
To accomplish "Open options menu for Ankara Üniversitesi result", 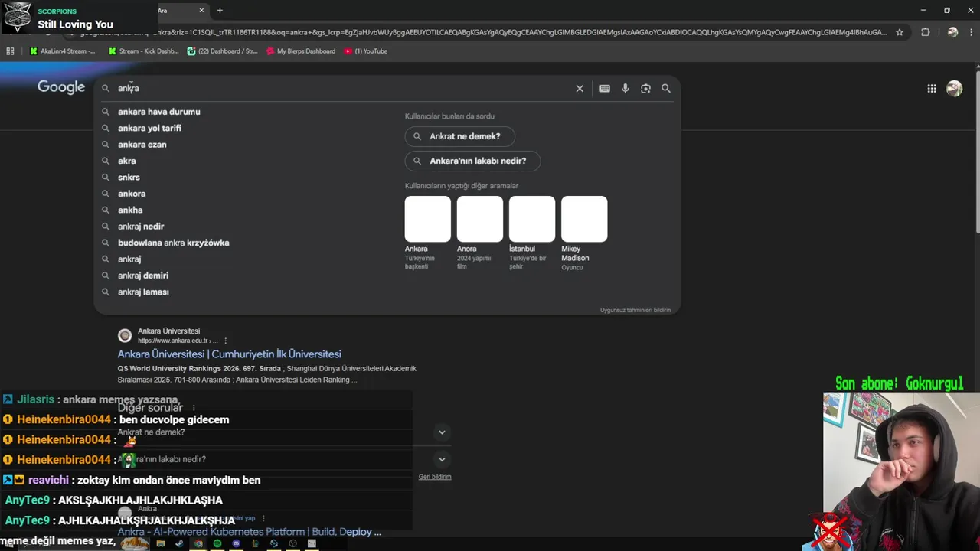I will [225, 341].
